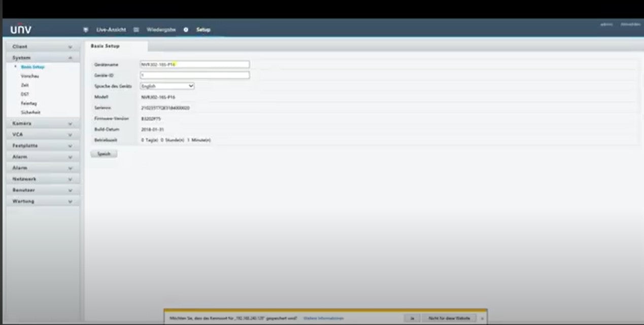Click the UNV logo
The width and height of the screenshot is (644, 325).
21,30
